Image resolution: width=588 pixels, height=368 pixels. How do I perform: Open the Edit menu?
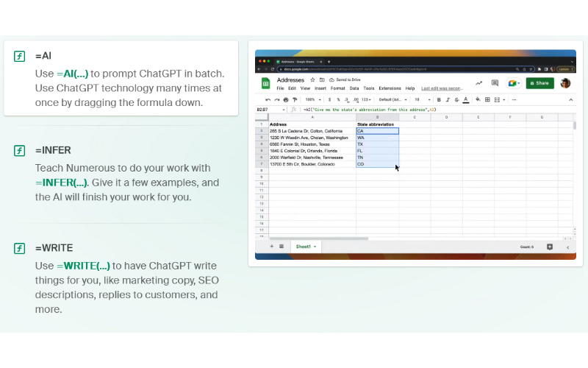[292, 88]
